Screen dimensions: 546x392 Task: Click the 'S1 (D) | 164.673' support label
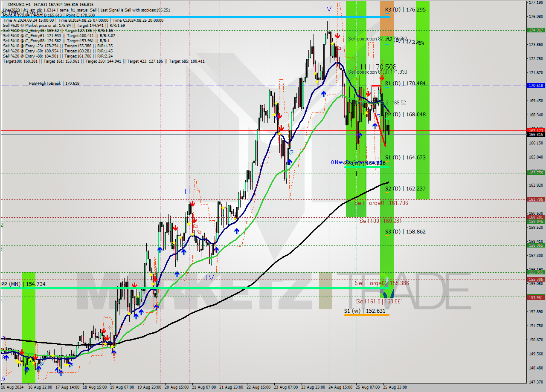(405, 158)
